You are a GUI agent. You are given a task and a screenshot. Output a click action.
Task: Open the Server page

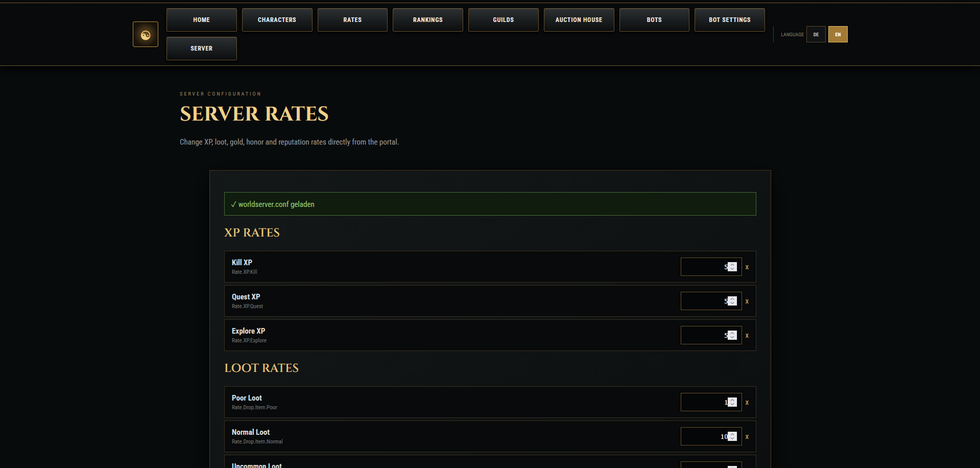[202, 49]
